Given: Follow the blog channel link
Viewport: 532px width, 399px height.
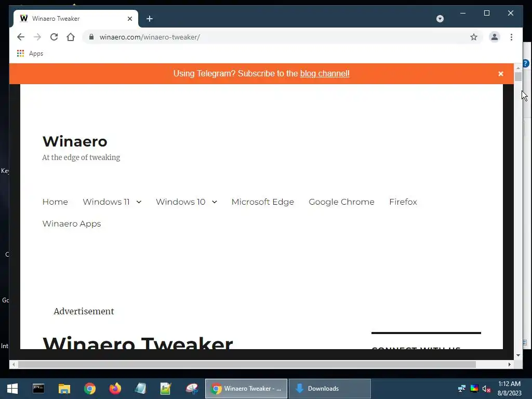Looking at the screenshot, I should pyautogui.click(x=325, y=74).
